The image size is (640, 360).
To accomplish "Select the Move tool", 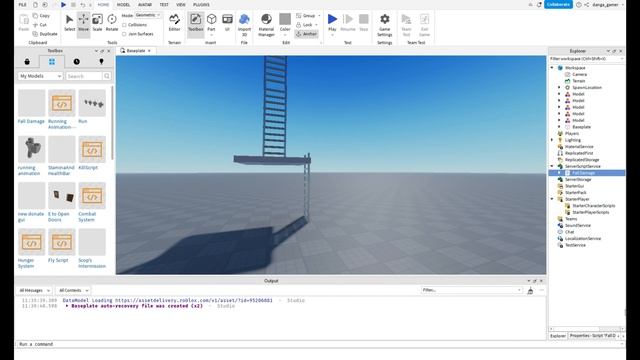I will click(x=83, y=22).
